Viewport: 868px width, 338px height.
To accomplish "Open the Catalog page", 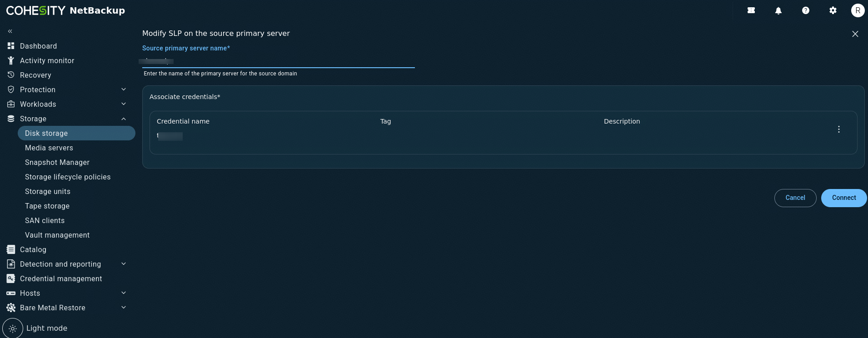I will click(33, 249).
